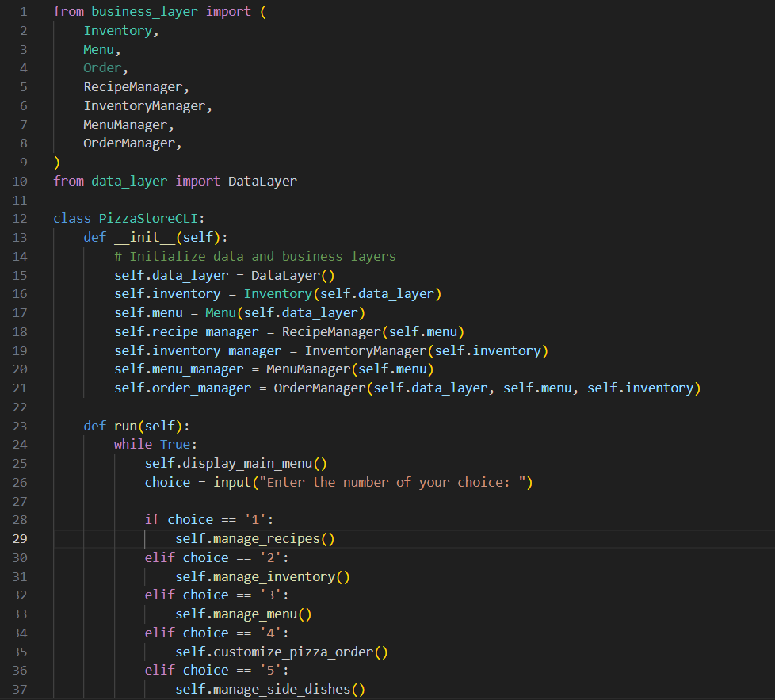Click 'Menu,' in the import list
The image size is (775, 700).
[101, 49]
